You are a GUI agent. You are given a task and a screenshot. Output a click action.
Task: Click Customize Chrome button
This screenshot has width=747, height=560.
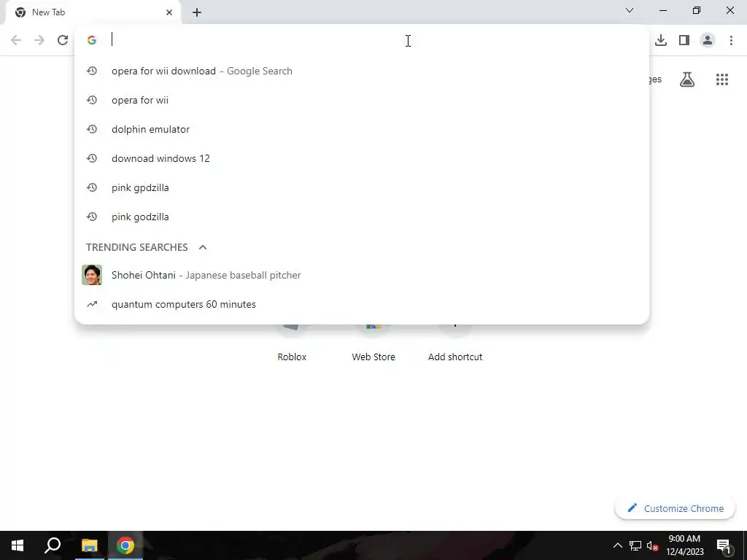[x=675, y=508]
